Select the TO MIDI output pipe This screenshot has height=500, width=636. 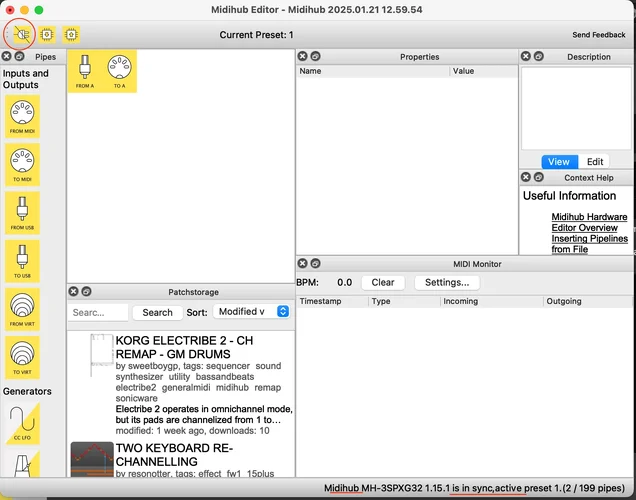(x=22, y=166)
